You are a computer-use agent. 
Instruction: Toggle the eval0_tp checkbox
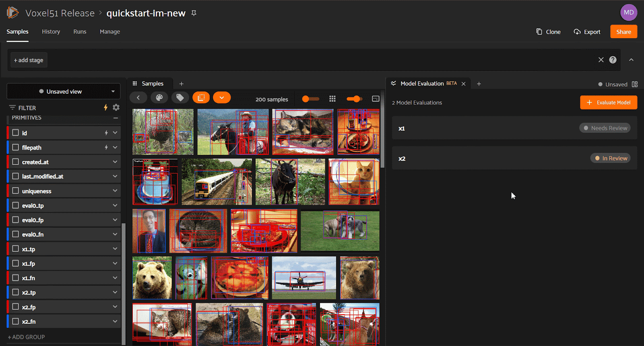[x=16, y=205]
